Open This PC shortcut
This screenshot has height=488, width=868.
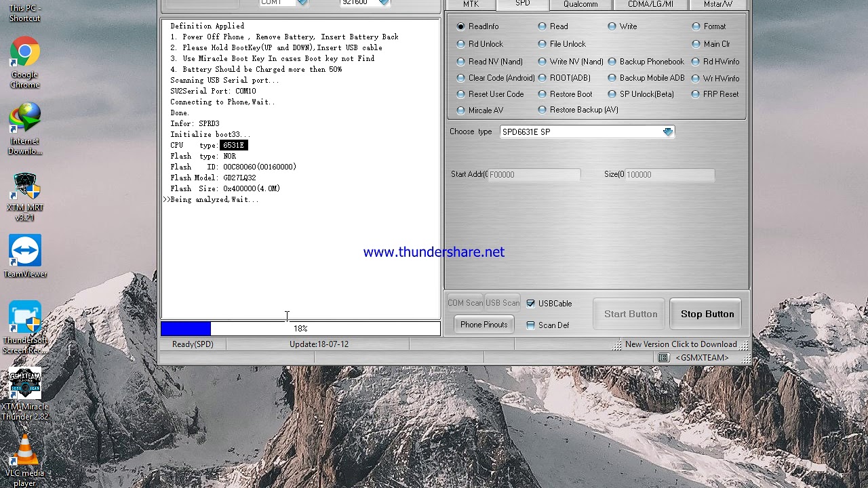pyautogui.click(x=25, y=12)
